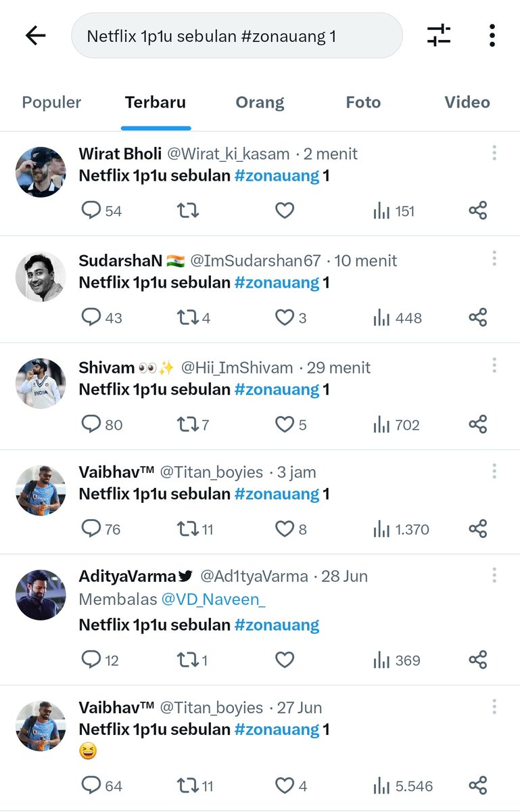Open #zonauang hashtag in Wirat Bholi's tweet
The image size is (520, 812).
point(277,175)
